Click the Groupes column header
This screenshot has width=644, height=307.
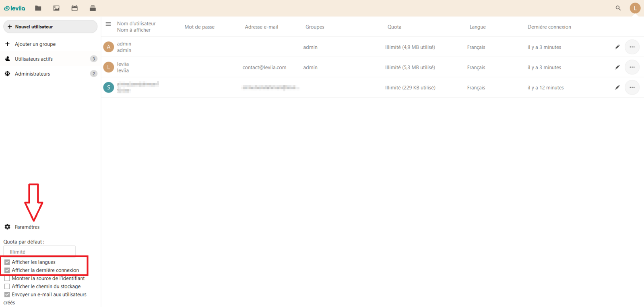[x=315, y=27]
